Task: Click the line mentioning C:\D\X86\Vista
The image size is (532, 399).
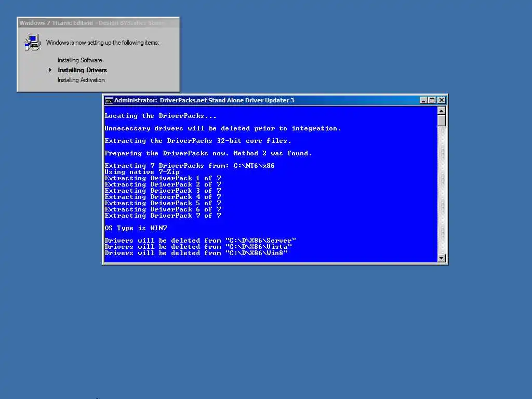Action: (x=198, y=247)
